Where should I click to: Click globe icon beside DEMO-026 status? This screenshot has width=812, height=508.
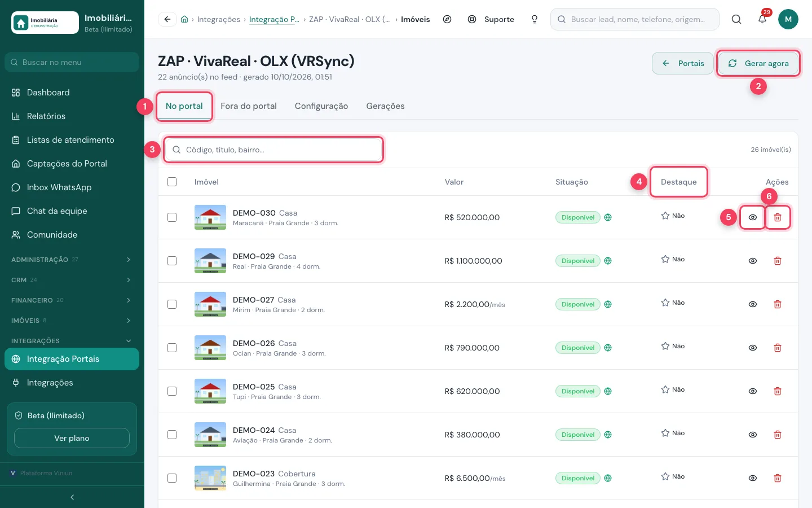[x=608, y=348]
